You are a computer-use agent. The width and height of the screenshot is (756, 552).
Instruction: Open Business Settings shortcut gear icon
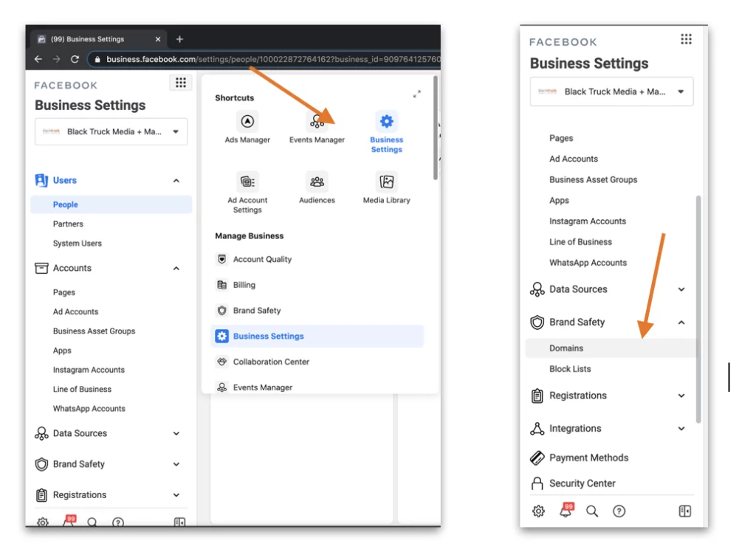tap(386, 122)
